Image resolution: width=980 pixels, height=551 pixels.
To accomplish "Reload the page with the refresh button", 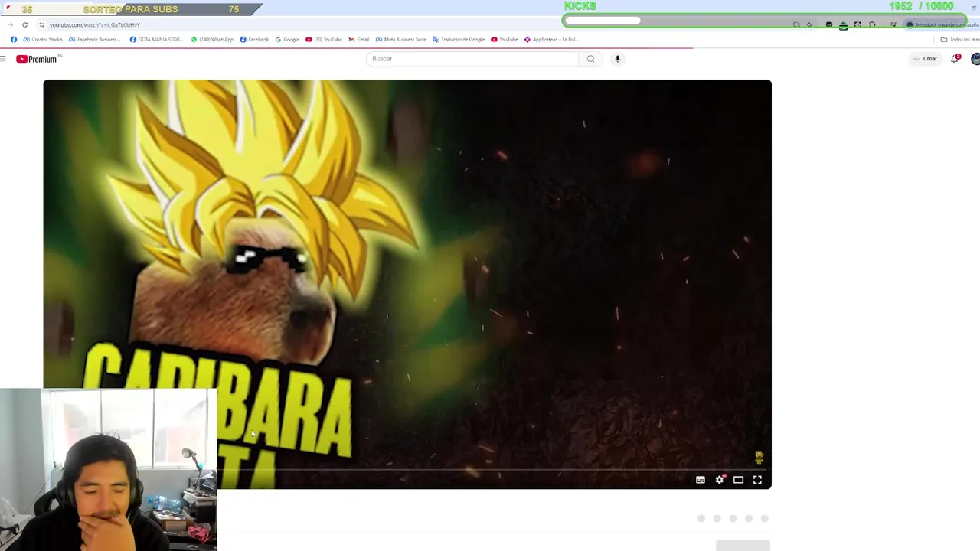I will click(24, 24).
